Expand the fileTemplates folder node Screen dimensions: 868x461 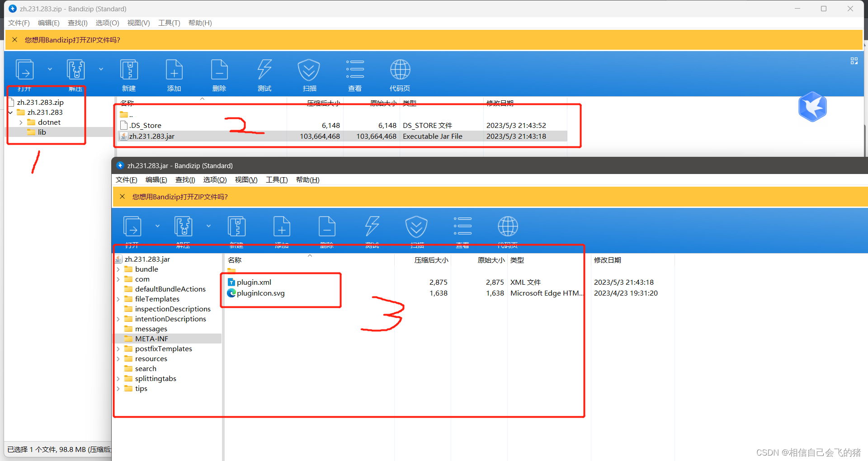(118, 299)
